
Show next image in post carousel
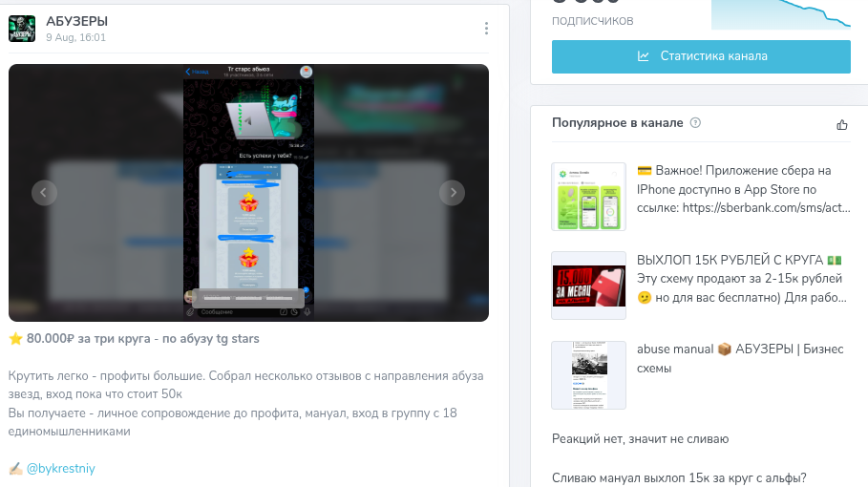coord(453,193)
